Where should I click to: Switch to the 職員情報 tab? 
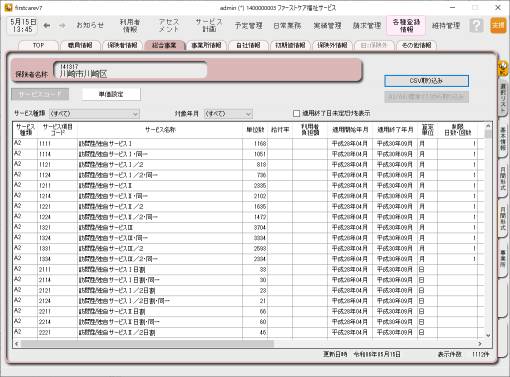80,45
